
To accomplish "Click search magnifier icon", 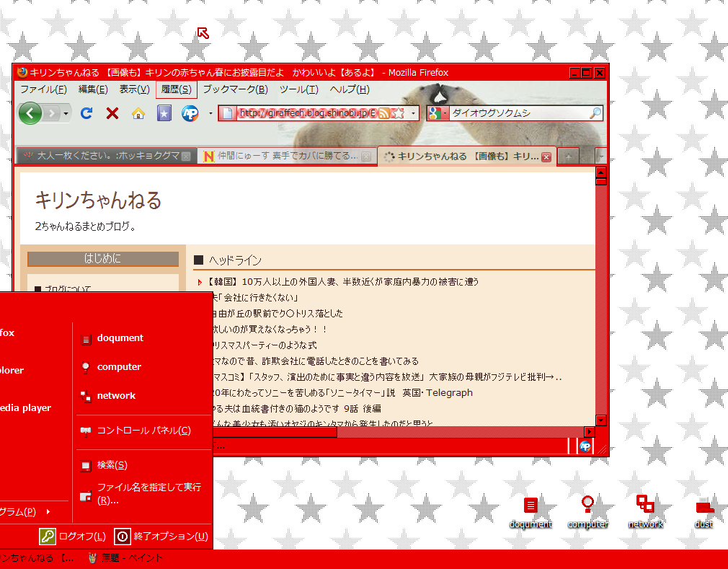I will (595, 113).
